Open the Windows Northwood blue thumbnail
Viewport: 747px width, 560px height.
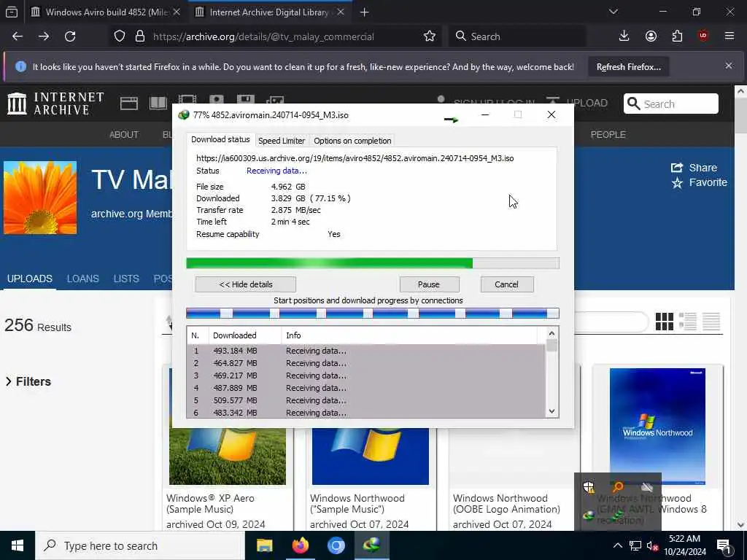click(657, 426)
